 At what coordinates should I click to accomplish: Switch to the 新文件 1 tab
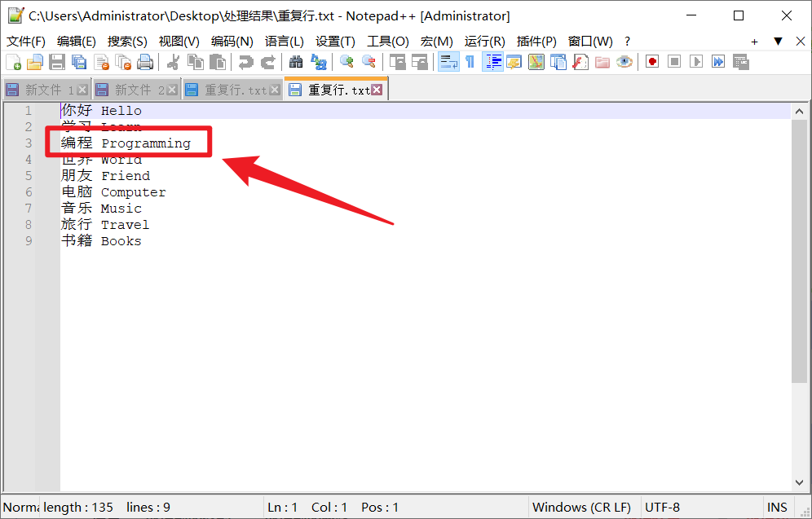point(46,90)
